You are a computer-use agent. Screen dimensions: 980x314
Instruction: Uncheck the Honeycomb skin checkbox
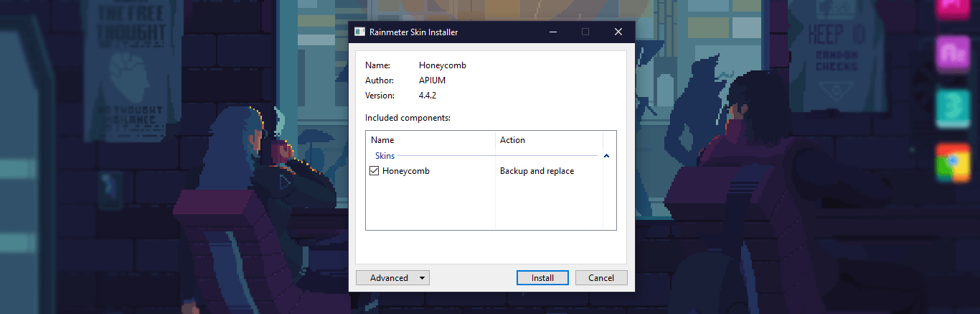[x=374, y=171]
